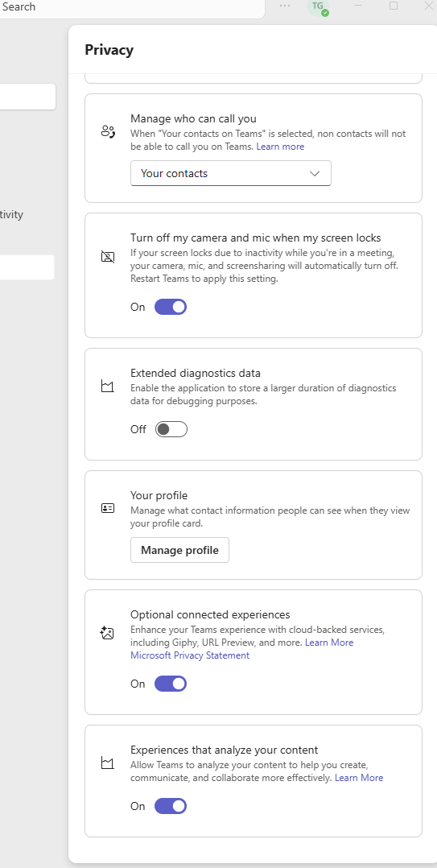Viewport: 437px width, 868px height.
Task: Maximize the Teams window
Action: pos(394,6)
